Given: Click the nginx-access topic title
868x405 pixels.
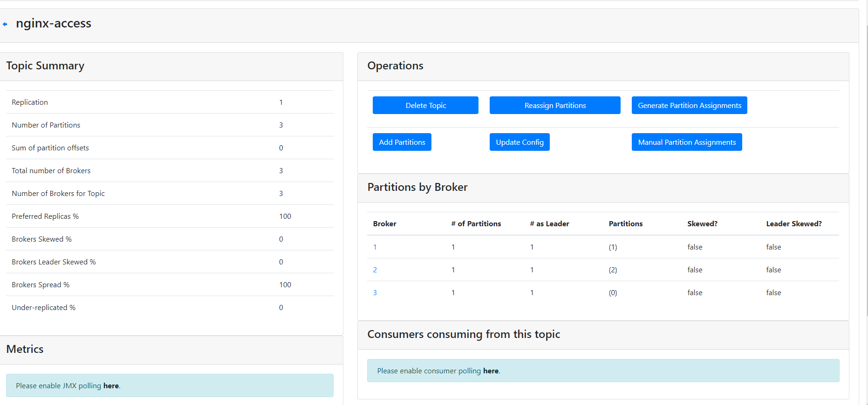Looking at the screenshot, I should click(x=54, y=23).
